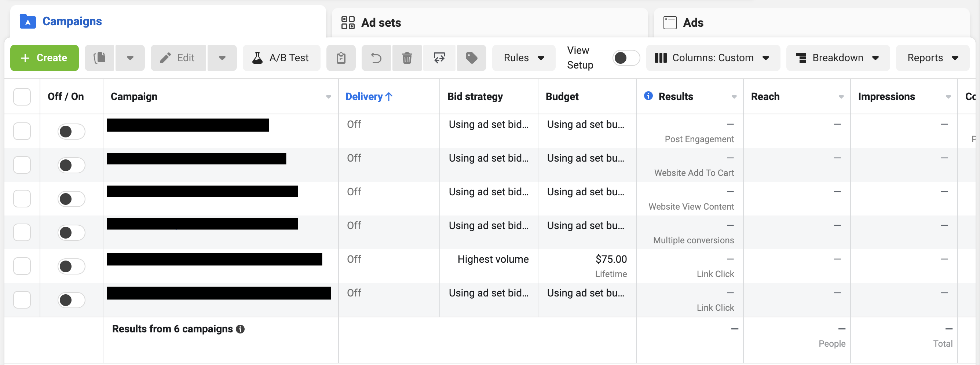Click the export/share icon in toolbar

click(439, 58)
